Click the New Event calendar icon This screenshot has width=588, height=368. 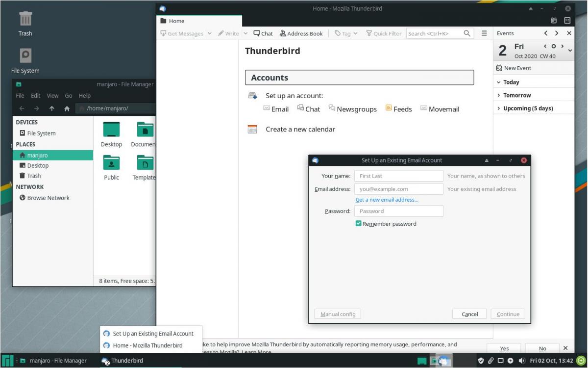(x=499, y=68)
